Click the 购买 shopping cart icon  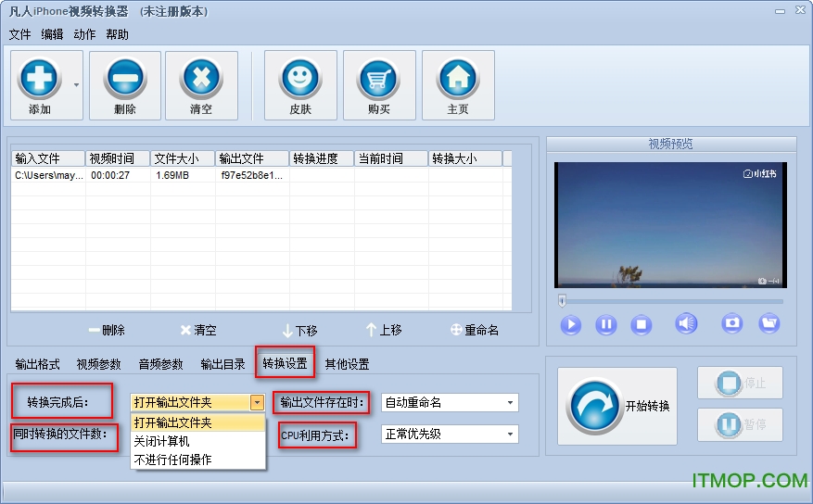pos(379,85)
